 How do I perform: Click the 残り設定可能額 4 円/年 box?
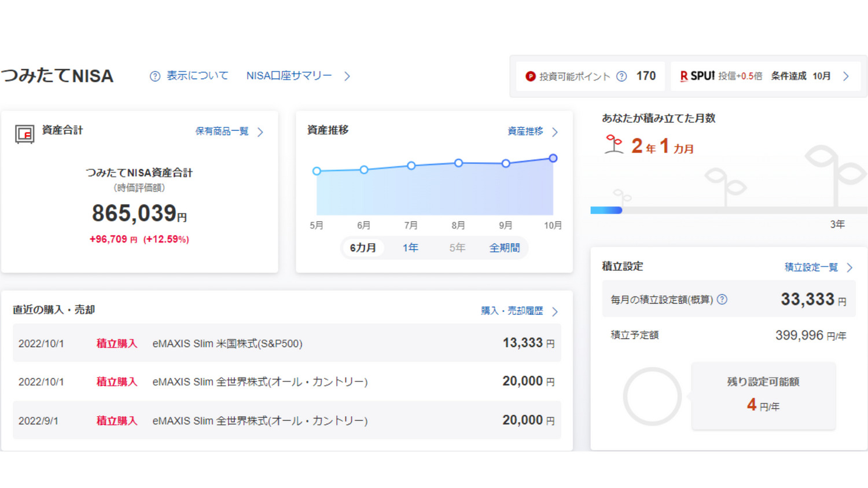click(x=763, y=396)
